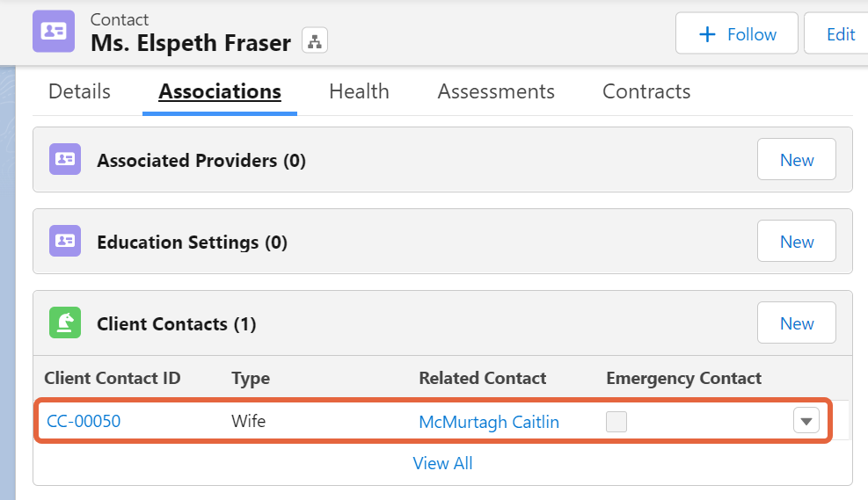The image size is (868, 500).
Task: Click New in Associated Providers
Action: 797,159
